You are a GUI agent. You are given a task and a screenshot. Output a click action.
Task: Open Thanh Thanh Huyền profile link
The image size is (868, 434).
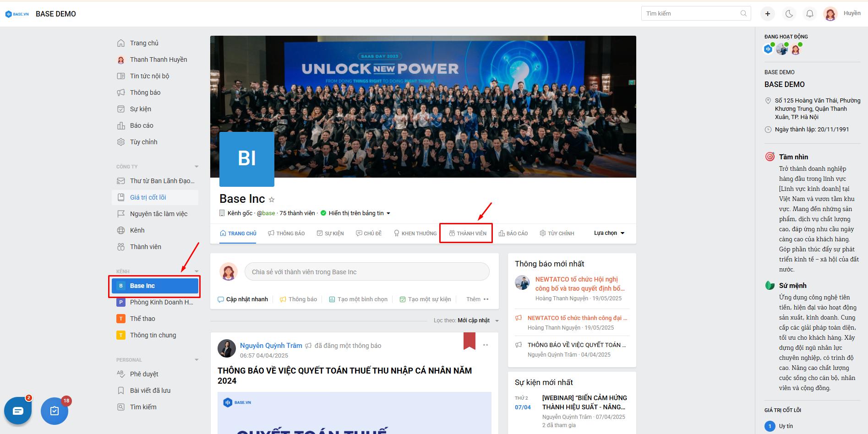(158, 60)
